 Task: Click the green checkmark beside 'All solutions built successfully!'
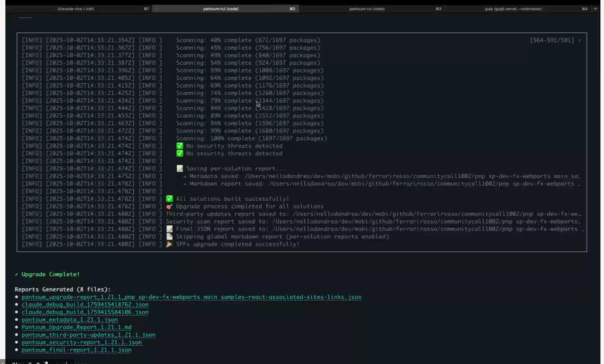[x=169, y=199]
